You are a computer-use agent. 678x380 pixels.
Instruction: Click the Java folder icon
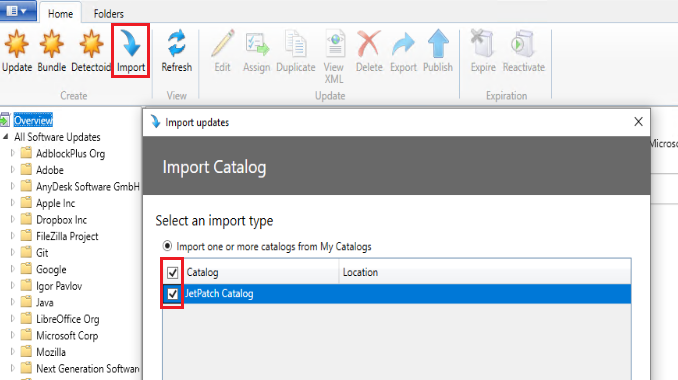(x=26, y=302)
